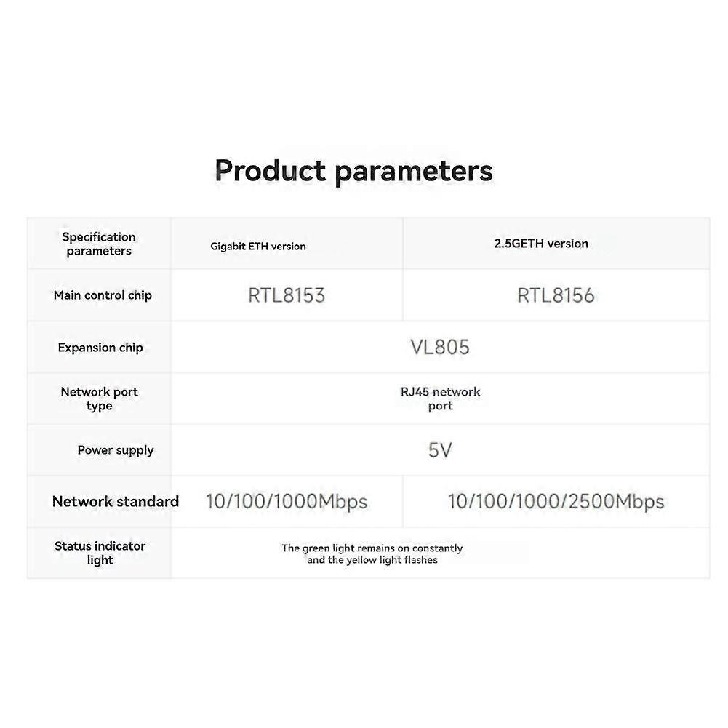
Task: Click the VL805 expansion chip value
Action: 440,347
